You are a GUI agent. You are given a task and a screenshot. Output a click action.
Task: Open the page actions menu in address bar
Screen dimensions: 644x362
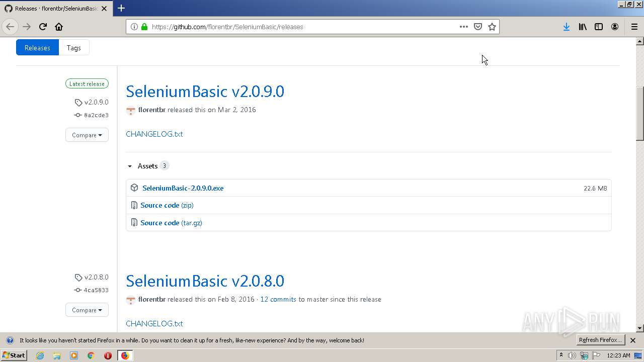pos(464,27)
